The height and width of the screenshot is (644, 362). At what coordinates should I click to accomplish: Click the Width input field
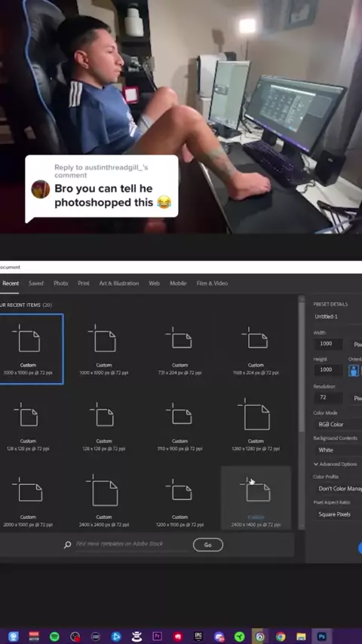[x=328, y=344]
